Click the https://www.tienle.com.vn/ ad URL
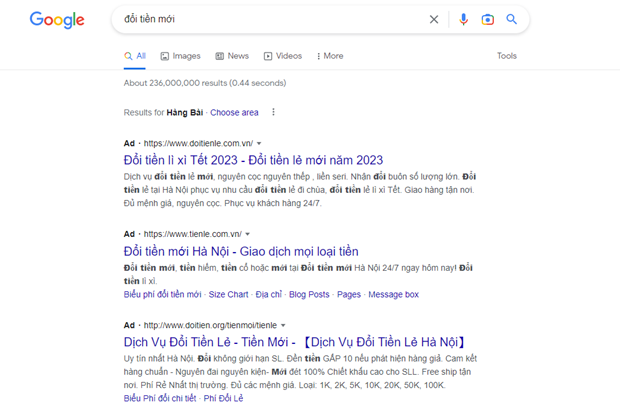This screenshot has width=620, height=411. pyautogui.click(x=193, y=234)
